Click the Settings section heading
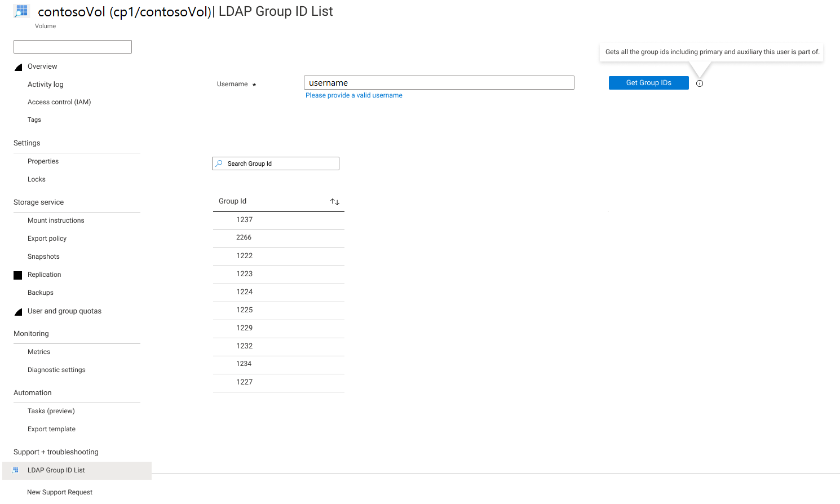This screenshot has height=504, width=840. (x=27, y=143)
